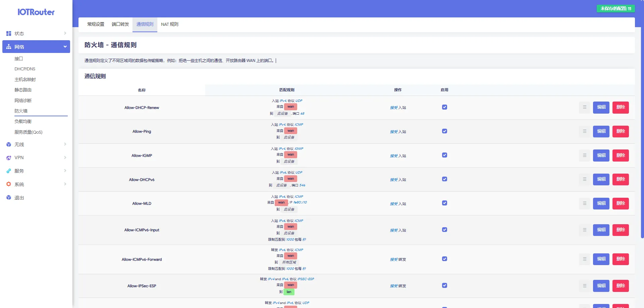The width and height of the screenshot is (644, 308).
Task: Click the VPN icon in sidebar
Action: [x=9, y=158]
